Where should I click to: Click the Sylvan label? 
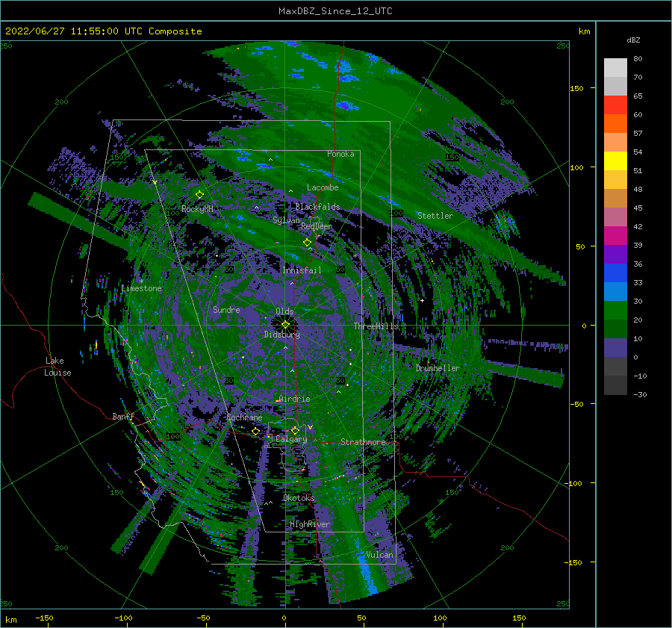tap(286, 220)
